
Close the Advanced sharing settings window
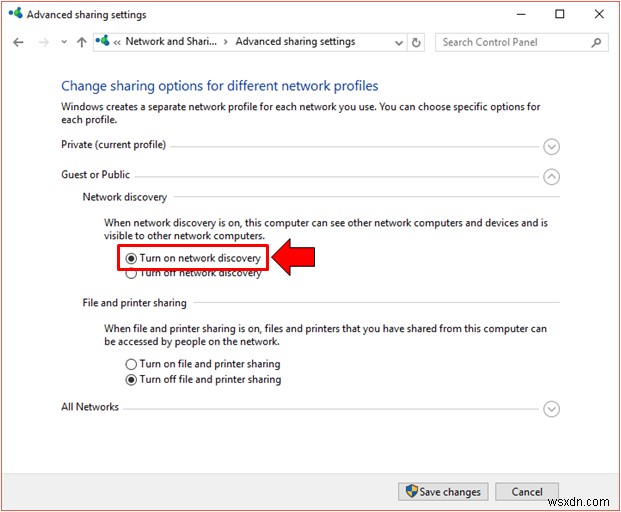point(599,14)
